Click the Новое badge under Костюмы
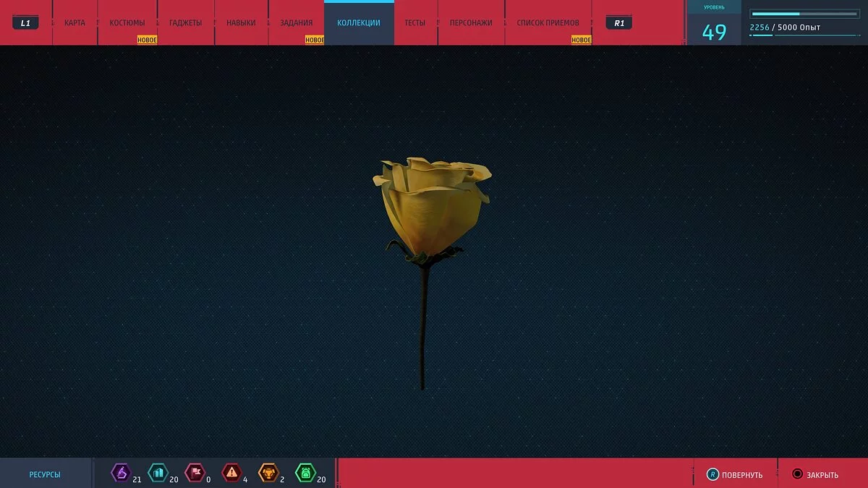This screenshot has height=488, width=868. tap(148, 40)
